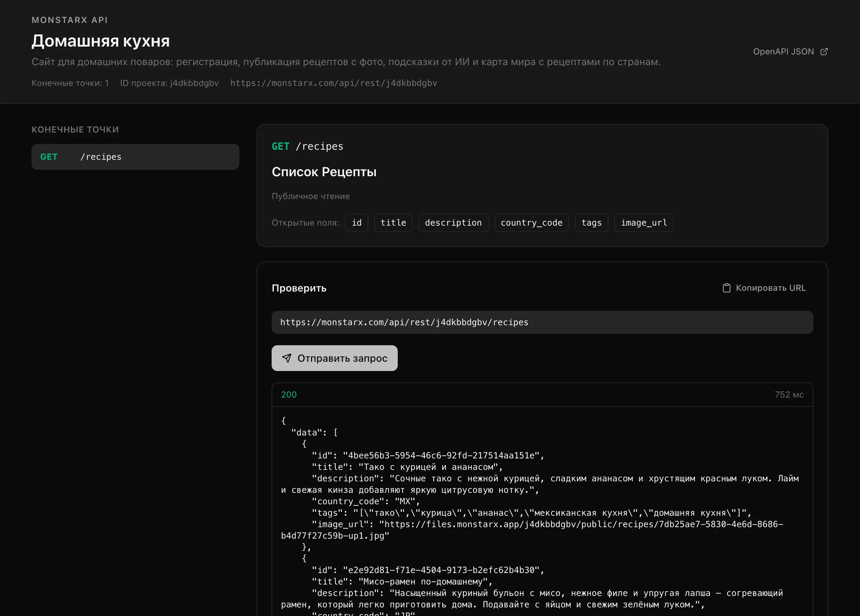The height and width of the screenshot is (616, 860).
Task: Click ID проекта: j4dkbbdgbv text
Action: point(169,83)
